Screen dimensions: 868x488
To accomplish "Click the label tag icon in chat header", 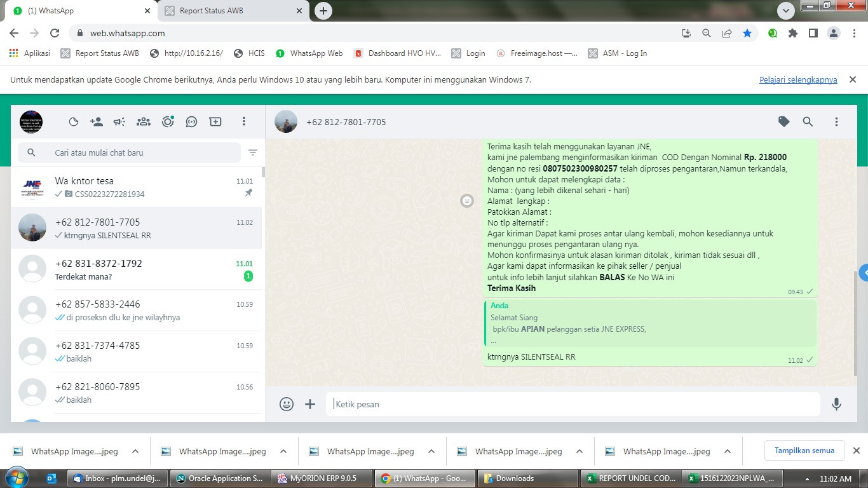I will tap(784, 122).
